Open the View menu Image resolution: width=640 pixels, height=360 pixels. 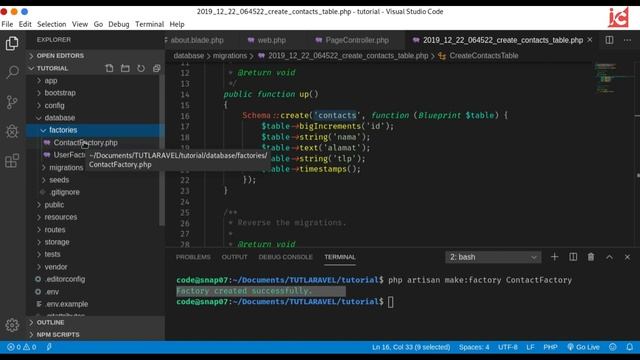[x=80, y=24]
